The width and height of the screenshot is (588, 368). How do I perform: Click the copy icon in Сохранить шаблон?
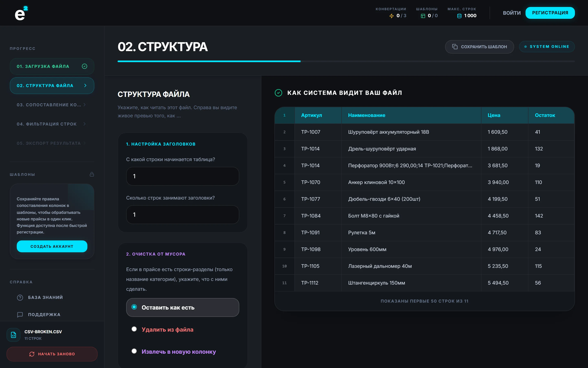(455, 47)
